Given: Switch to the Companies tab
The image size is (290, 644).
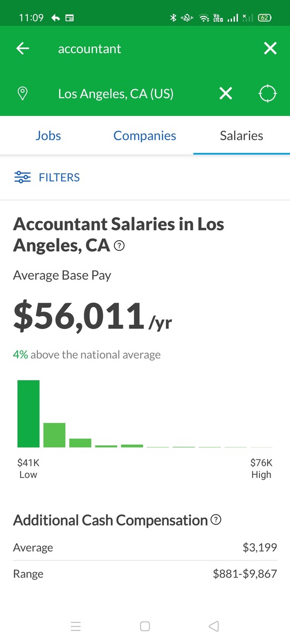Looking at the screenshot, I should (145, 135).
